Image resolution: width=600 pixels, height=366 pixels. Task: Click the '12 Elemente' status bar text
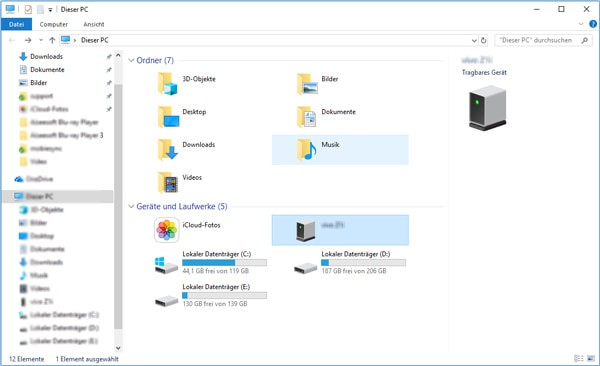26,359
